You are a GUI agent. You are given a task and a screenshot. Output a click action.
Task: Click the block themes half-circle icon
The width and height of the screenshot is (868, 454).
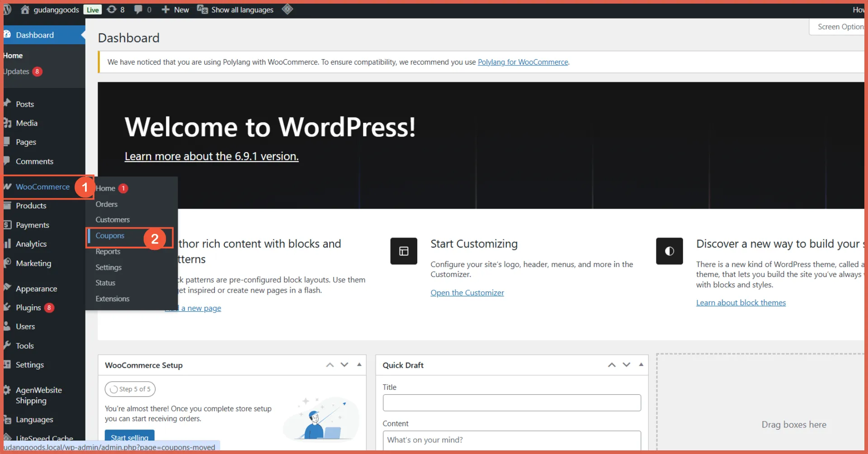(x=669, y=251)
